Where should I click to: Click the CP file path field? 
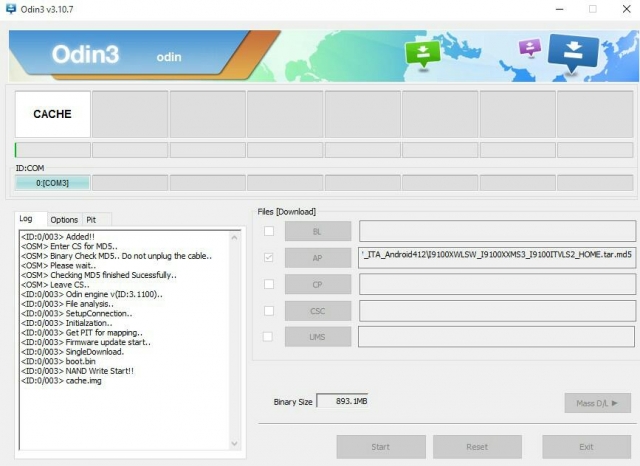pos(497,284)
